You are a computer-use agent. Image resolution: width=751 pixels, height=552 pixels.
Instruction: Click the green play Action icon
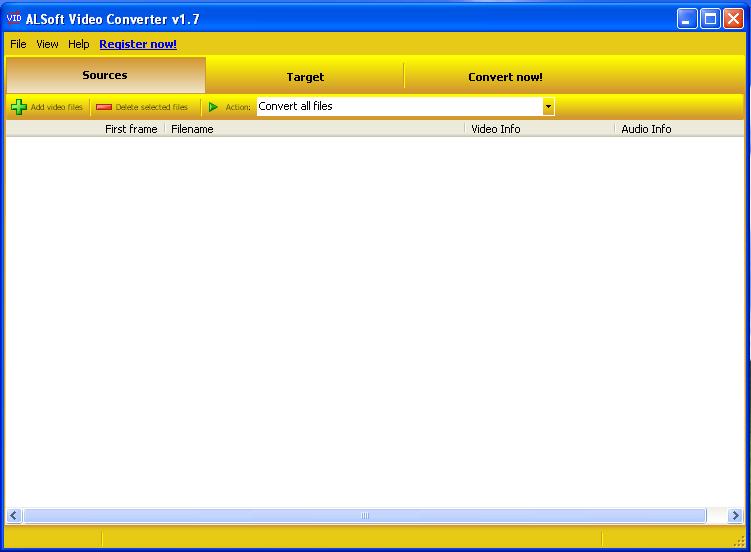pyautogui.click(x=213, y=107)
